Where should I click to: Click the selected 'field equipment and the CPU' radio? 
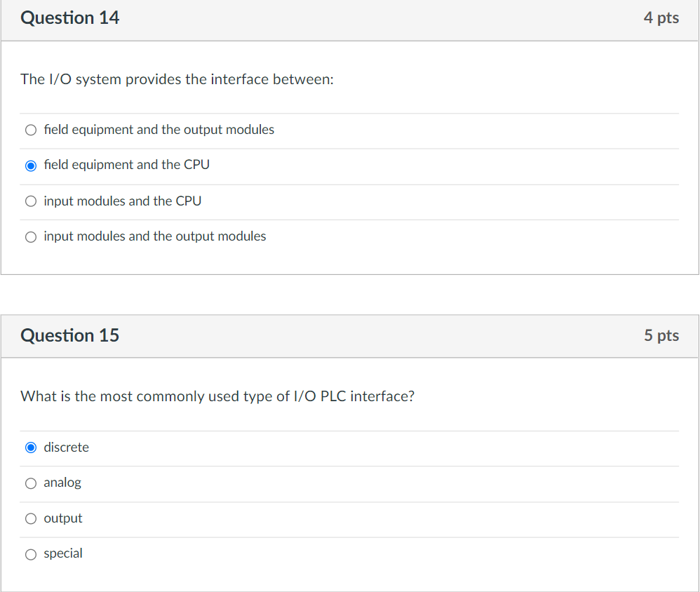coord(30,166)
